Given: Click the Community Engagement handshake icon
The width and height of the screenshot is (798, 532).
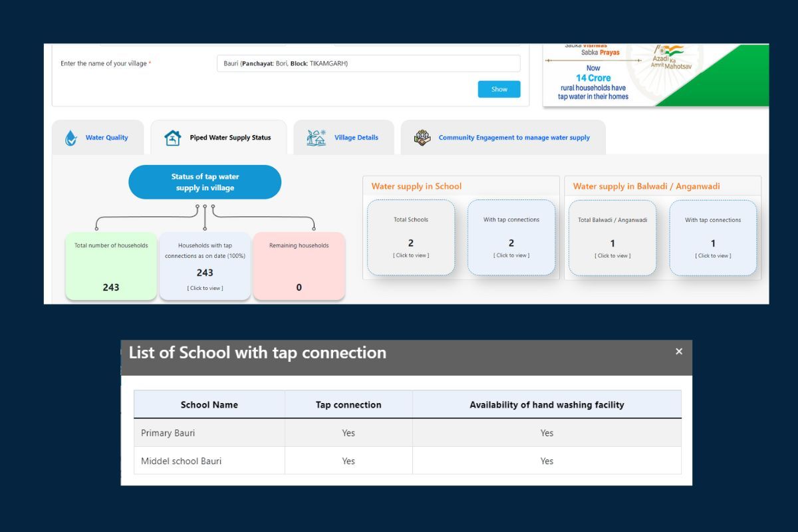Looking at the screenshot, I should 422,138.
